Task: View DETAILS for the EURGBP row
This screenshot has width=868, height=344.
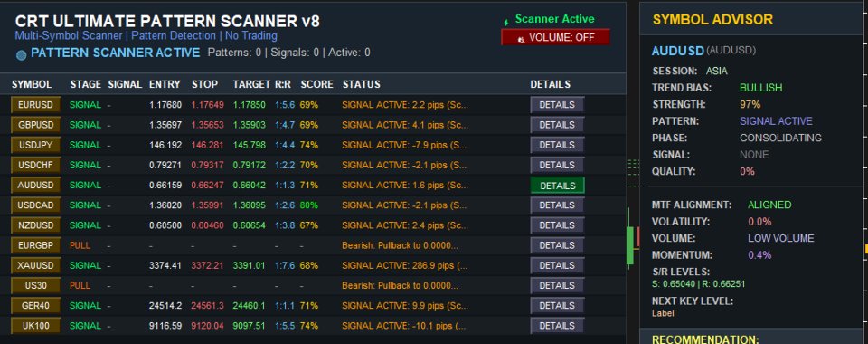Action: pos(557,245)
